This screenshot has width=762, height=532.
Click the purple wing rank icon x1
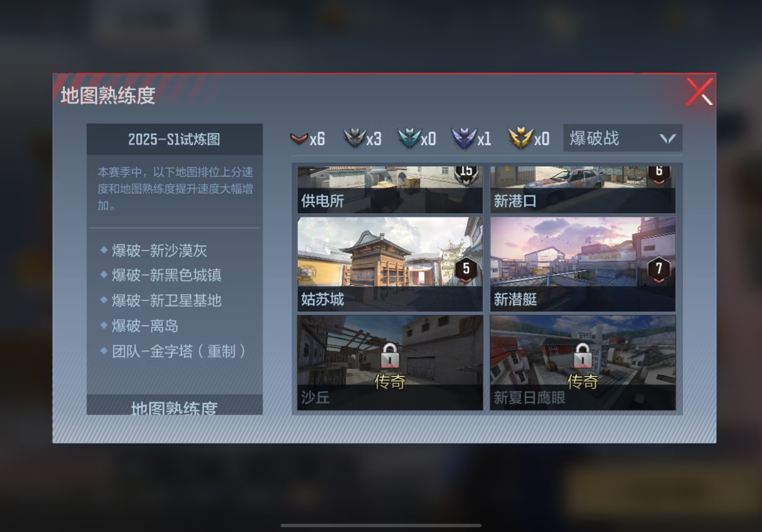pyautogui.click(x=464, y=138)
